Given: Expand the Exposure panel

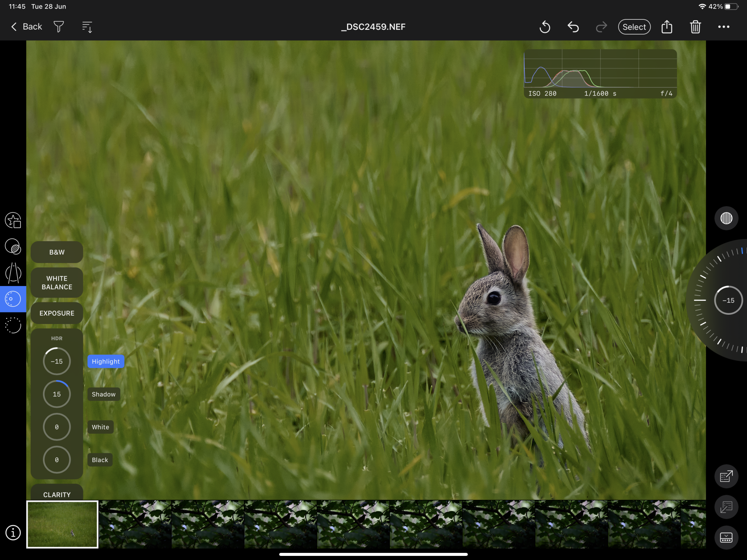Looking at the screenshot, I should [57, 313].
